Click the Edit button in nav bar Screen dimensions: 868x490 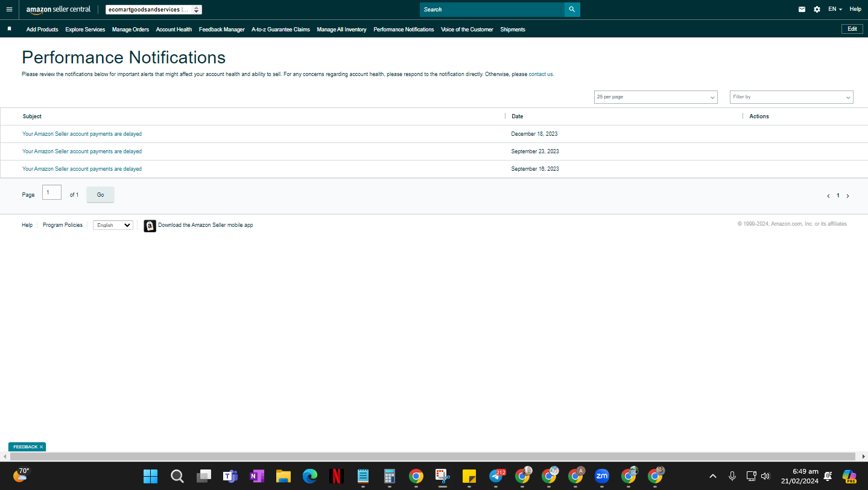[852, 29]
